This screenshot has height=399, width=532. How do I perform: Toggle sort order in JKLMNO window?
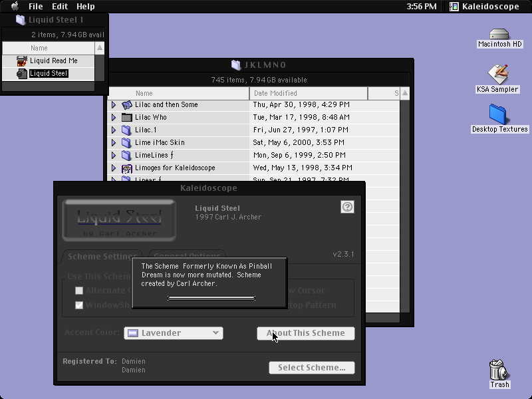(x=405, y=93)
